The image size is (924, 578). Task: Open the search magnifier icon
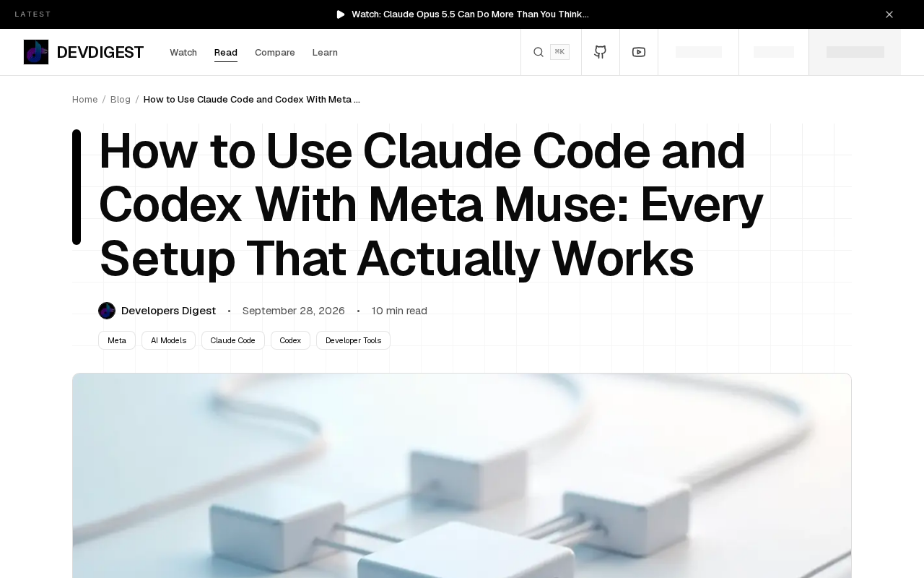[x=539, y=52]
